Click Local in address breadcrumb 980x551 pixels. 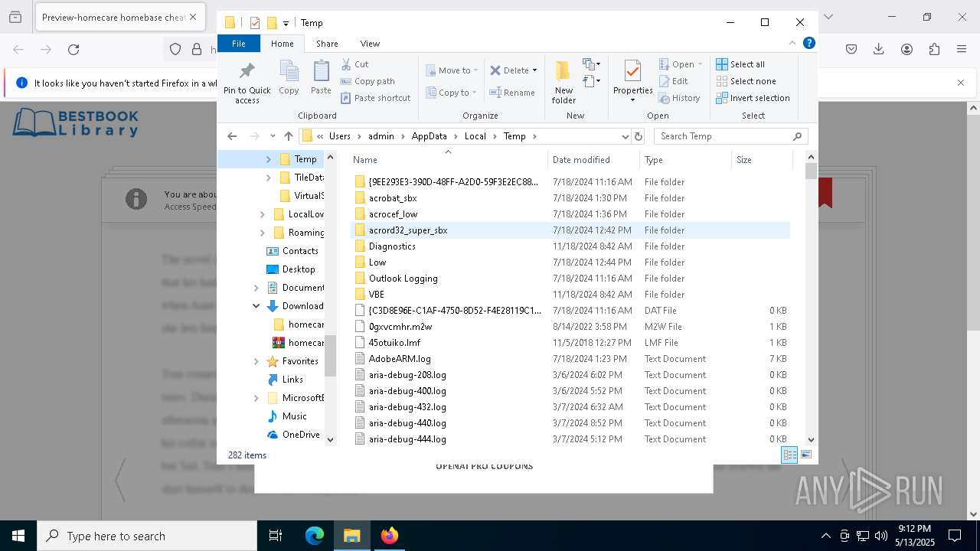pyautogui.click(x=475, y=136)
